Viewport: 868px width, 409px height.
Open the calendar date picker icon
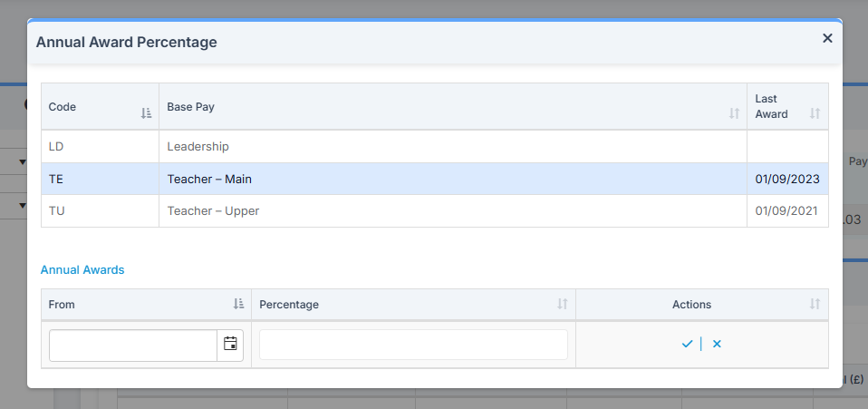coord(230,344)
